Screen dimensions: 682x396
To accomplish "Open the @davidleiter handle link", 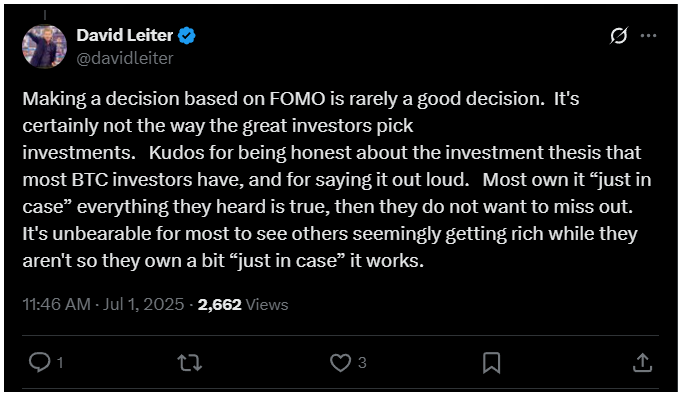I will tap(125, 58).
